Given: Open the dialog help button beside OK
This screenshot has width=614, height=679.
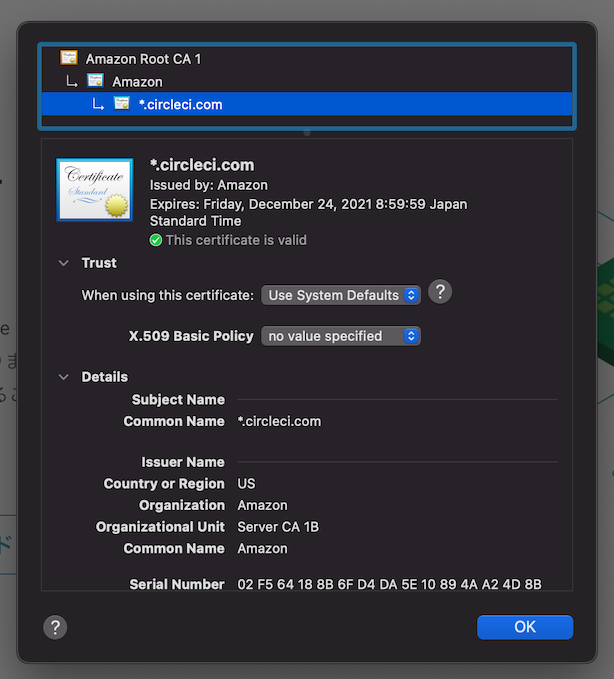Looking at the screenshot, I should [55, 627].
